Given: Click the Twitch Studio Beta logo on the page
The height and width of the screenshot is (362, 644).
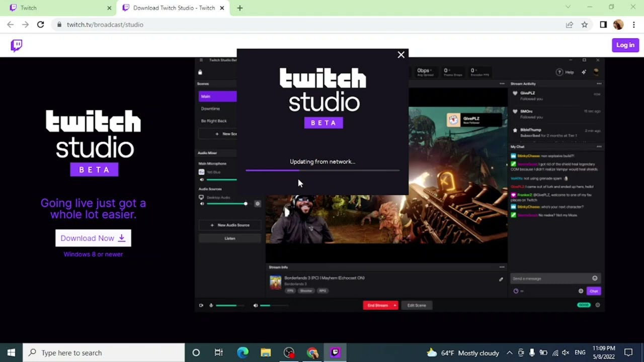Looking at the screenshot, I should click(x=94, y=143).
